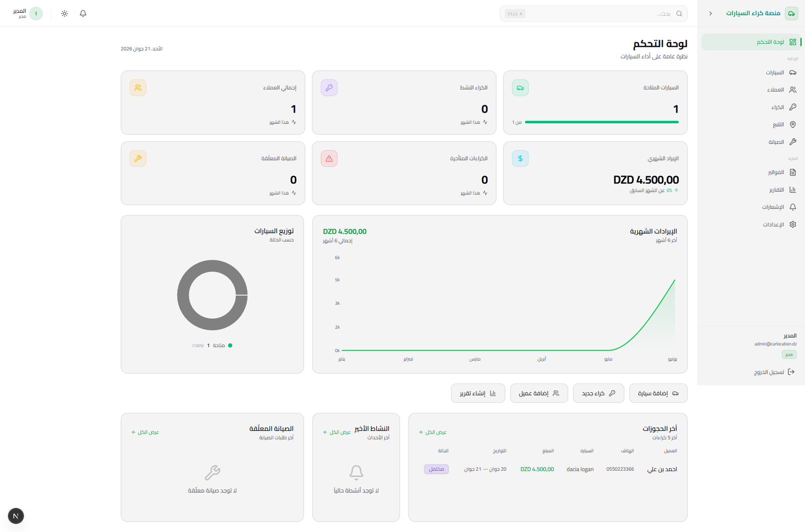Viewport: 805px width, 532px height.
Task: Toggle the light/dark theme sun icon
Action: point(64,14)
